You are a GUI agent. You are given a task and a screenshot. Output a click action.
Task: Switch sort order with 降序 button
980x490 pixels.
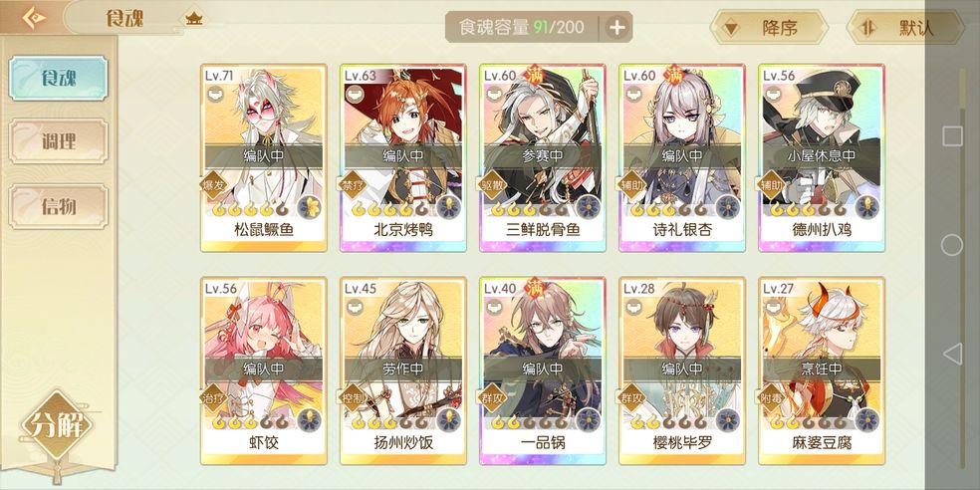(x=769, y=28)
